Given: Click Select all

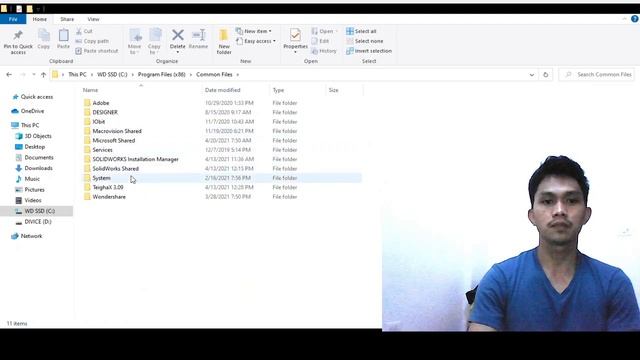Looking at the screenshot, I should coord(361,31).
